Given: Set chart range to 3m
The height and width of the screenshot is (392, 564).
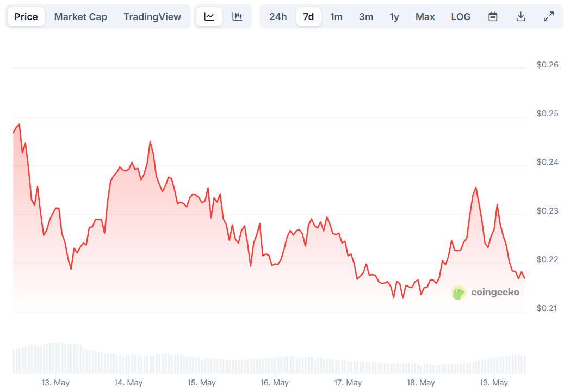Looking at the screenshot, I should coord(366,16).
